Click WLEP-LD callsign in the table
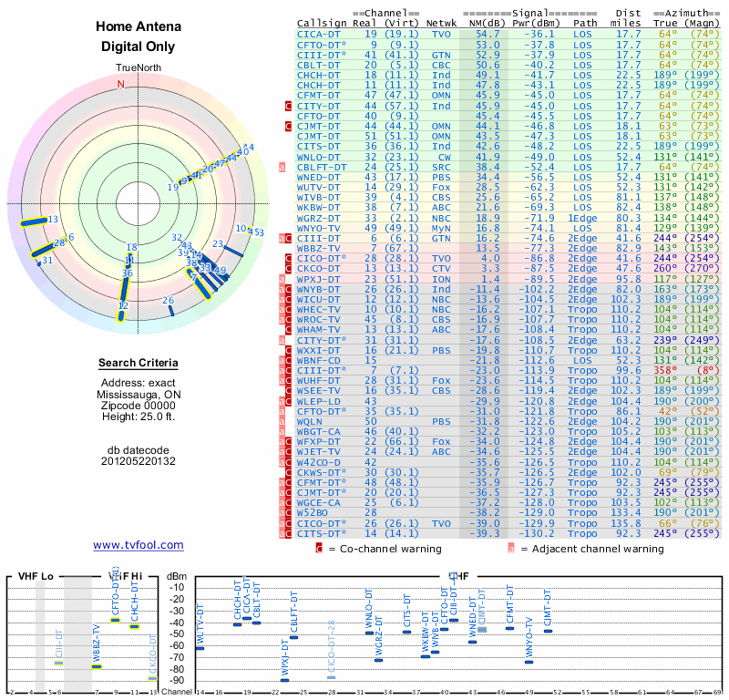 click(318, 401)
